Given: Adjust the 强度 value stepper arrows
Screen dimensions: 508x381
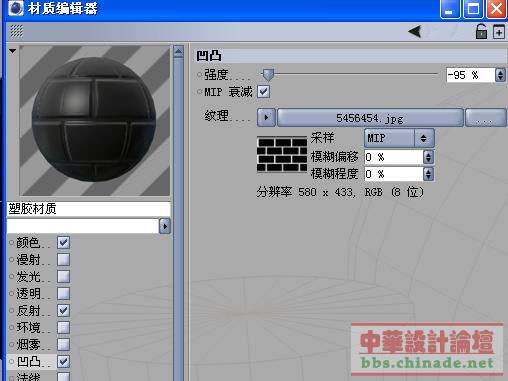Looking at the screenshot, I should click(x=500, y=75).
